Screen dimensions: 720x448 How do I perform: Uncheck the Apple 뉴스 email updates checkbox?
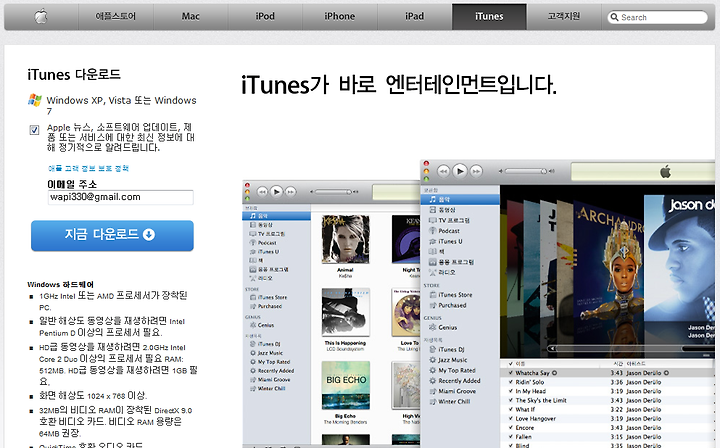(34, 130)
